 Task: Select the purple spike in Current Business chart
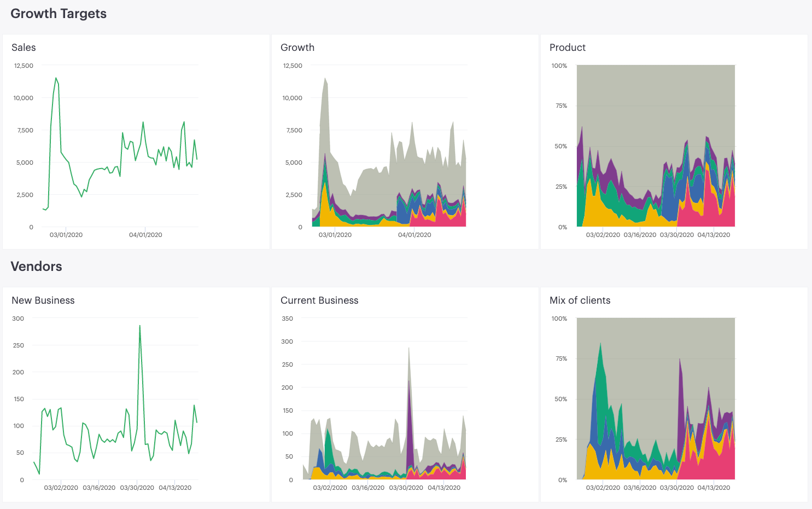coord(409,383)
